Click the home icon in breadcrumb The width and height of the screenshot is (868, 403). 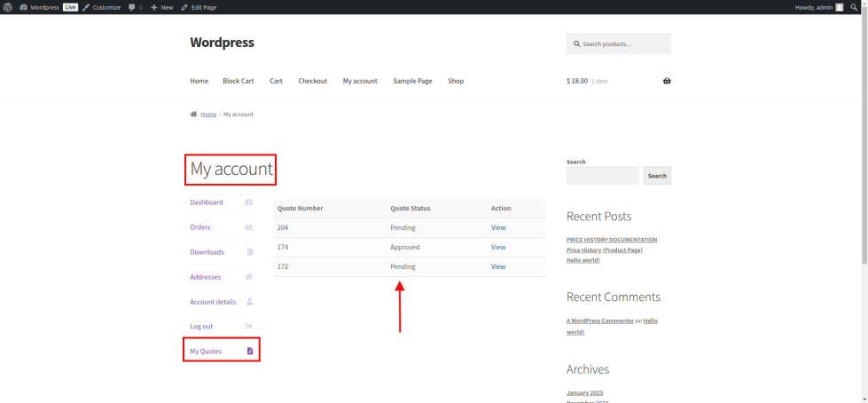pyautogui.click(x=193, y=115)
